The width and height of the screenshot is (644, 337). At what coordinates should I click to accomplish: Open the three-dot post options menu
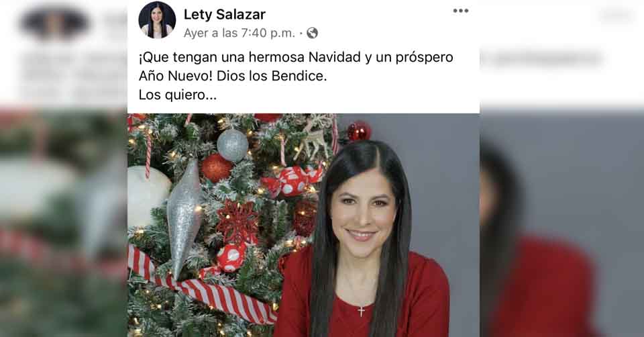460,11
